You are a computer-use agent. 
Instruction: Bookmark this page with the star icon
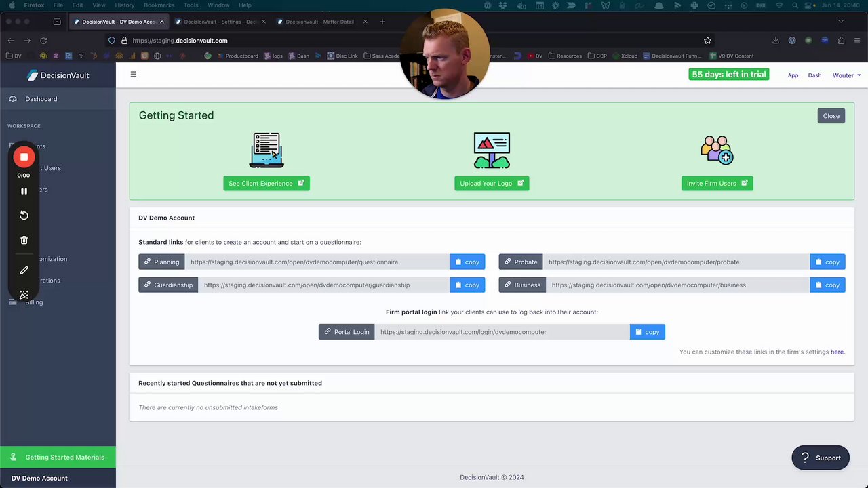707,41
